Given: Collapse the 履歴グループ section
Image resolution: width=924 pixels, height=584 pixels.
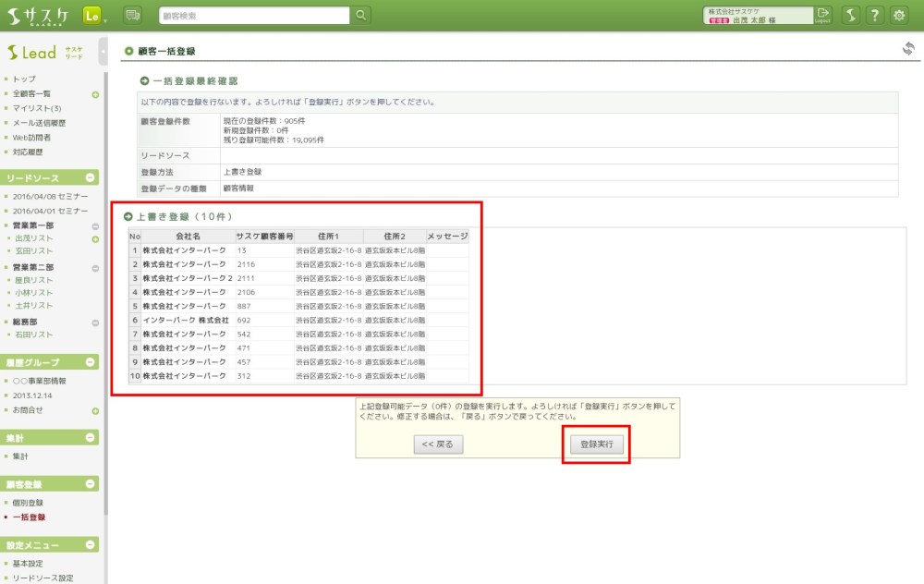Looking at the screenshot, I should click(x=91, y=361).
